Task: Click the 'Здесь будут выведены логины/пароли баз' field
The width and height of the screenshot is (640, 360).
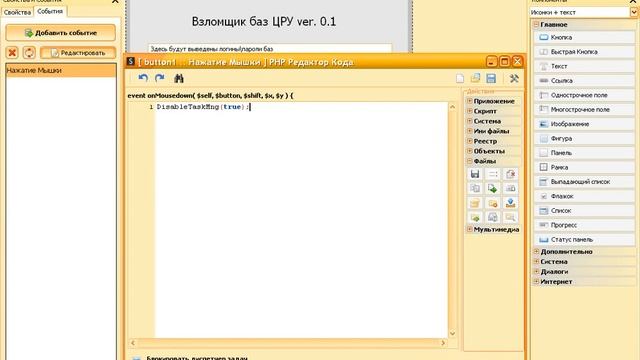Action: pyautogui.click(x=270, y=49)
